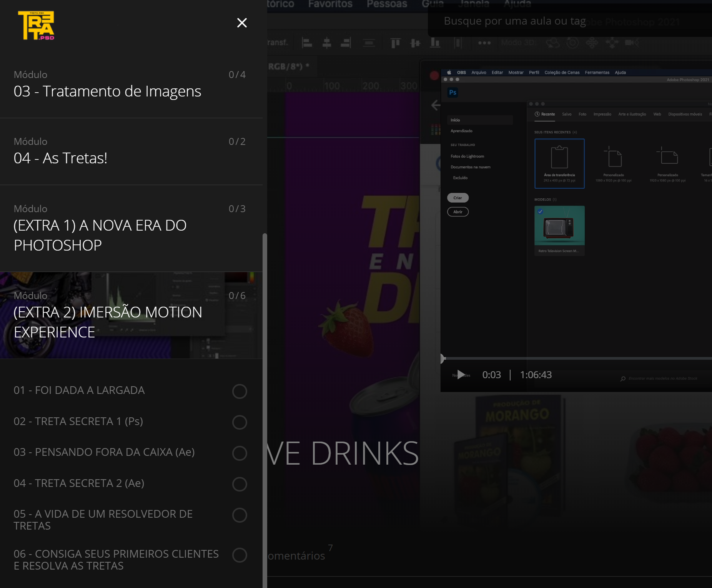Click the Apple menu icon in video
Image resolution: width=712 pixels, height=588 pixels.
[x=449, y=72]
